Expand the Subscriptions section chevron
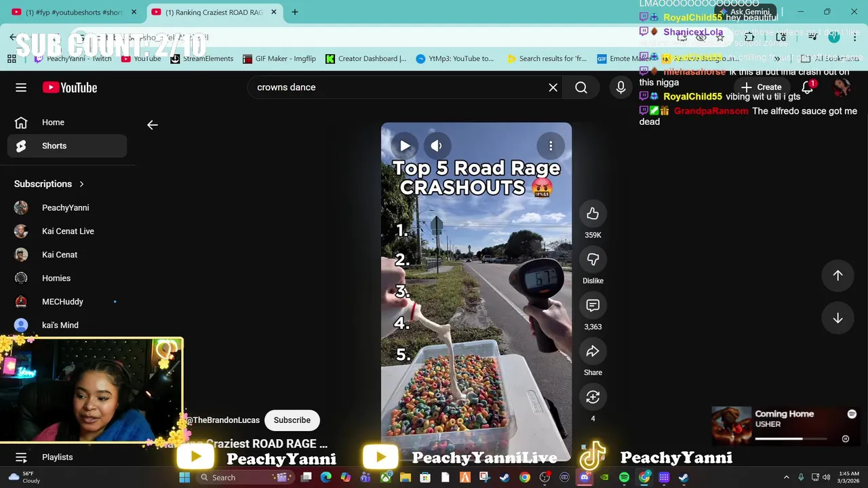This screenshot has height=488, width=868. pos(82,184)
